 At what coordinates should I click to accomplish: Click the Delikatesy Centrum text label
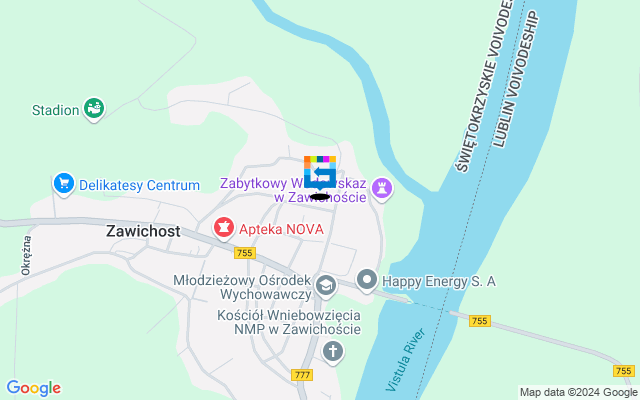click(139, 185)
